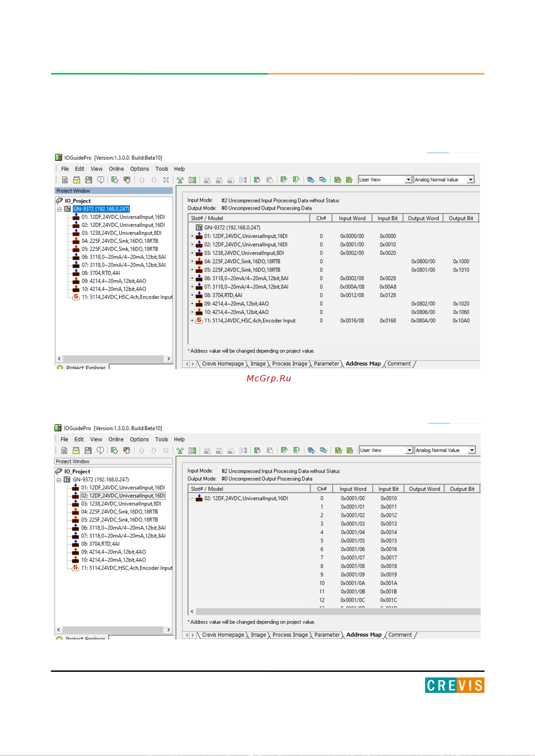Click the delete X icon in lower window toolbar
Screen dimensions: 535x756
[x=166, y=451]
